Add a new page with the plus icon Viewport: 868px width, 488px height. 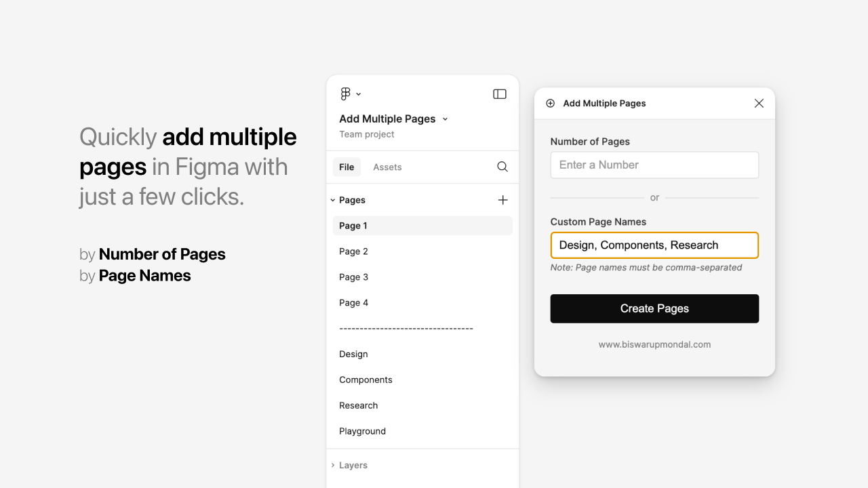coord(502,200)
